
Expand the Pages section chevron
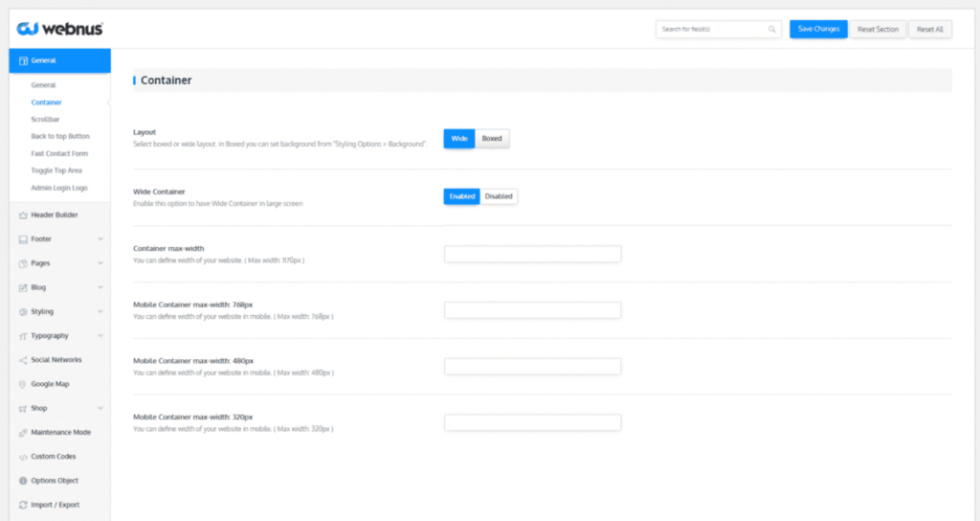[100, 263]
